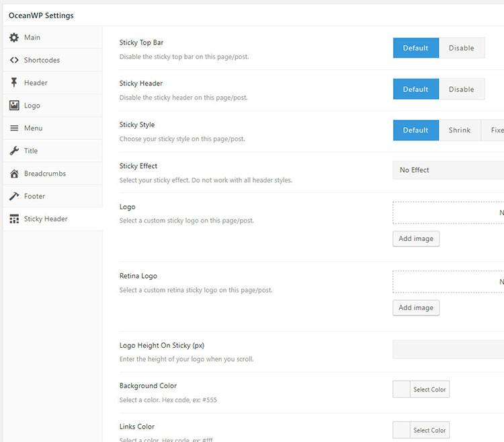This screenshot has width=504, height=442.
Task: Choose Shrink for Sticky Style
Action: point(460,131)
